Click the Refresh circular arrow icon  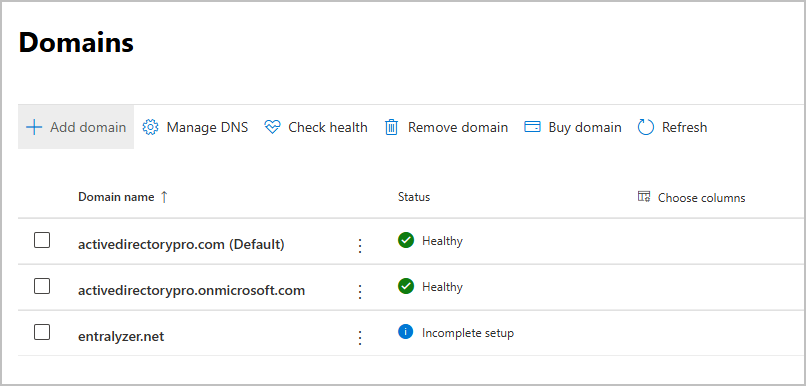pos(646,127)
